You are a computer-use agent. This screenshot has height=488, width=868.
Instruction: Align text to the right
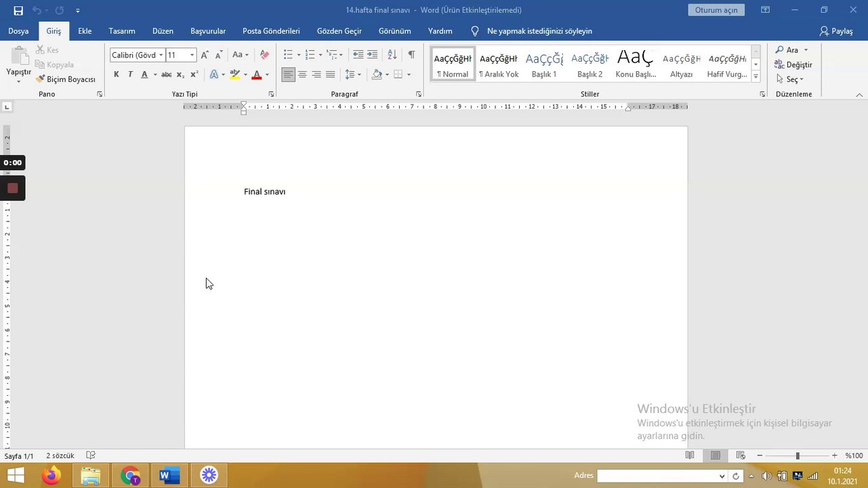tap(316, 75)
